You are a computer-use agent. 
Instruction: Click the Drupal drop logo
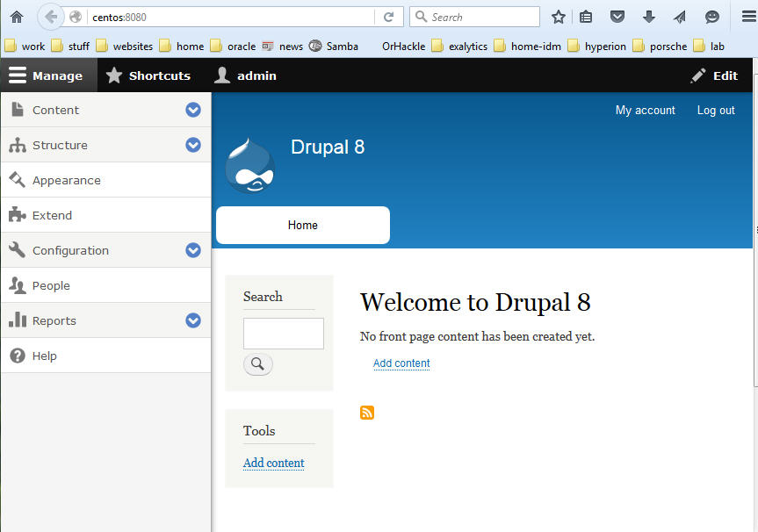coord(250,166)
